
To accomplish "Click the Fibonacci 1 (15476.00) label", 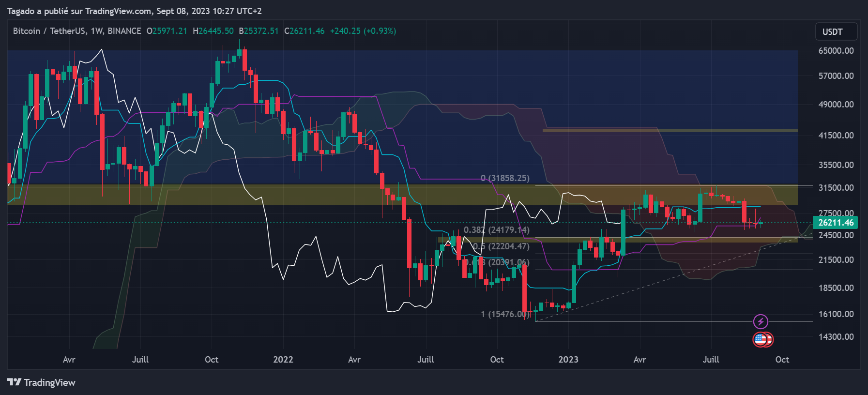I will tap(505, 314).
